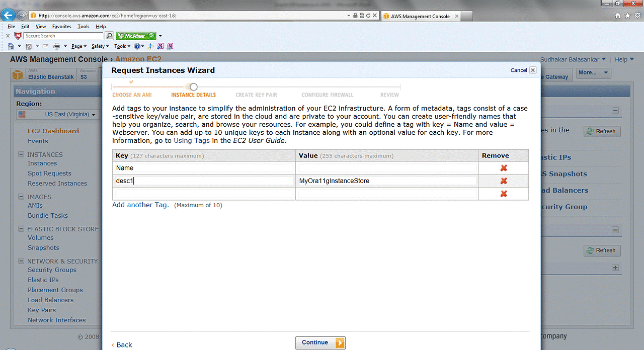
Task: Jump to the CHOOSE AN AMI wizard step
Action: 132,95
